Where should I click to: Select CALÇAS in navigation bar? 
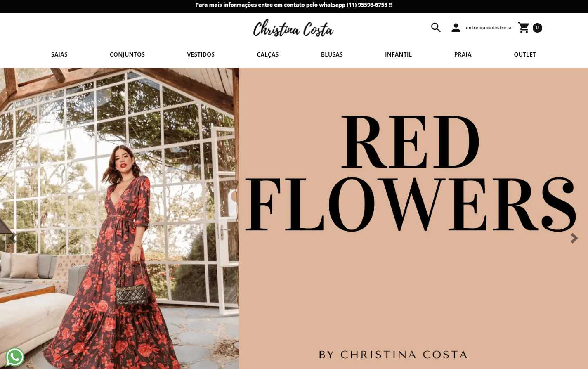pyautogui.click(x=268, y=54)
